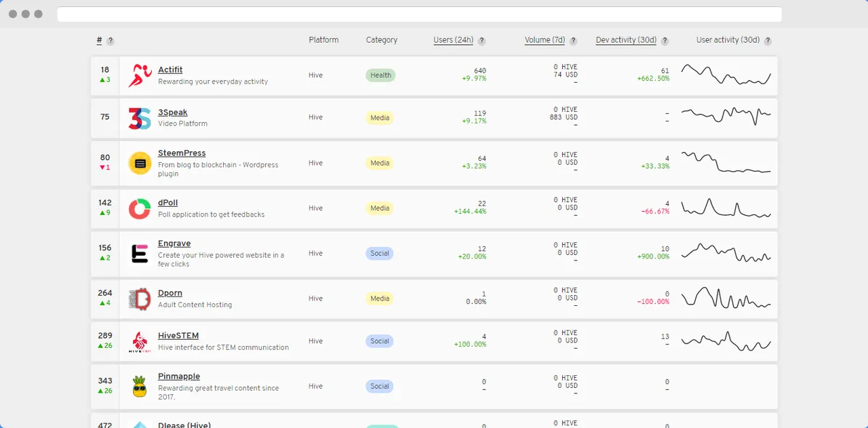868x428 pixels.
Task: Click Dporn's -100.00% dev activity change
Action: tap(653, 302)
